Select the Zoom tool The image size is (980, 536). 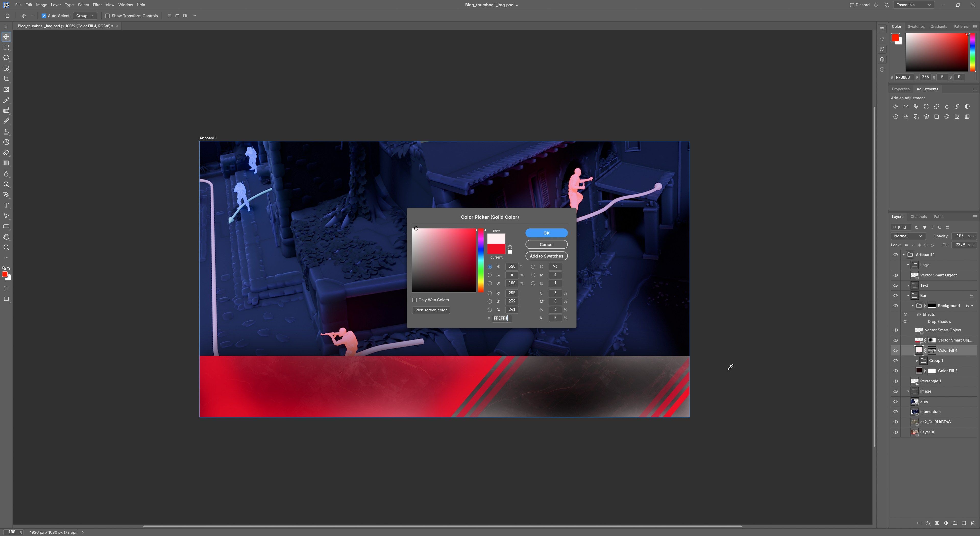coord(6,247)
